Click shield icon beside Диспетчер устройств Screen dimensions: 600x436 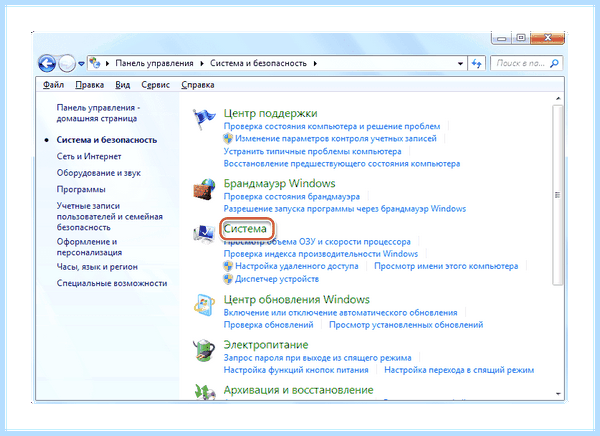(228, 279)
